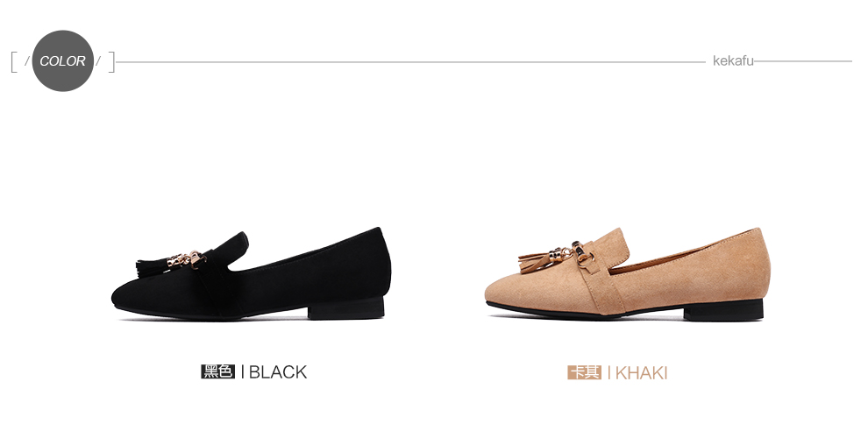Click the tassel on the khaki shoe

click(x=537, y=259)
